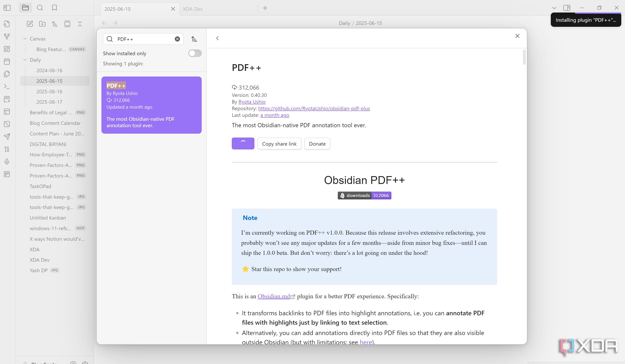Click the plugin details scrollbar
Image resolution: width=625 pixels, height=364 pixels.
click(x=524, y=57)
